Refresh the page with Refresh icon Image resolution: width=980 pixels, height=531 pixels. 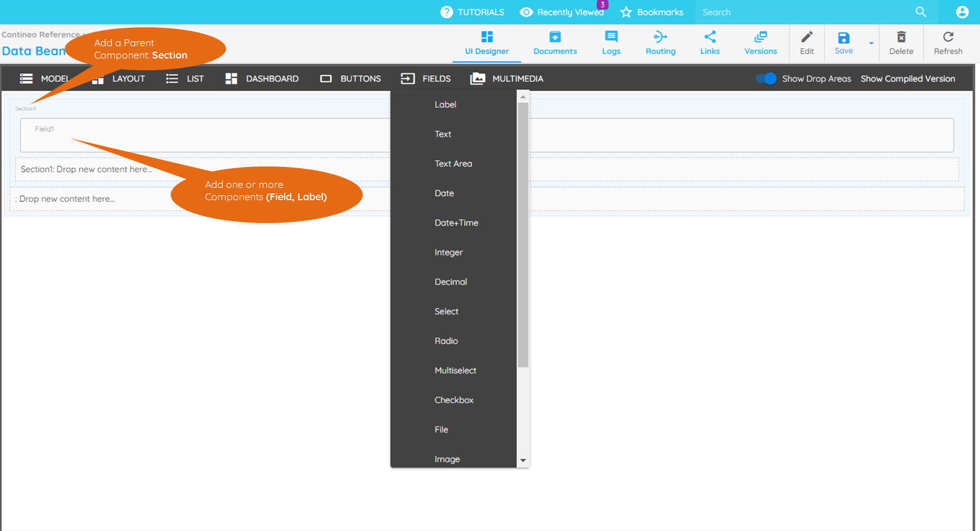tap(948, 37)
